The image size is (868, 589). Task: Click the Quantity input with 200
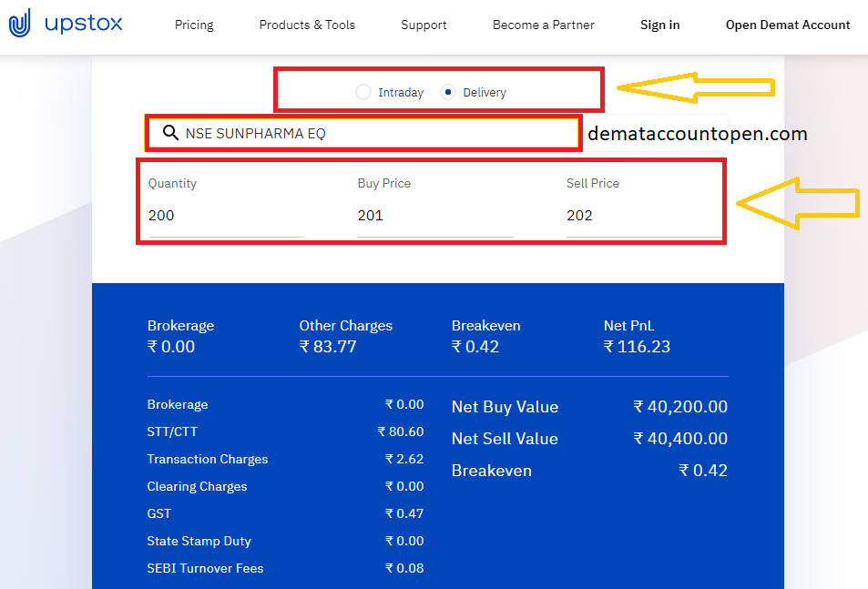[226, 216]
